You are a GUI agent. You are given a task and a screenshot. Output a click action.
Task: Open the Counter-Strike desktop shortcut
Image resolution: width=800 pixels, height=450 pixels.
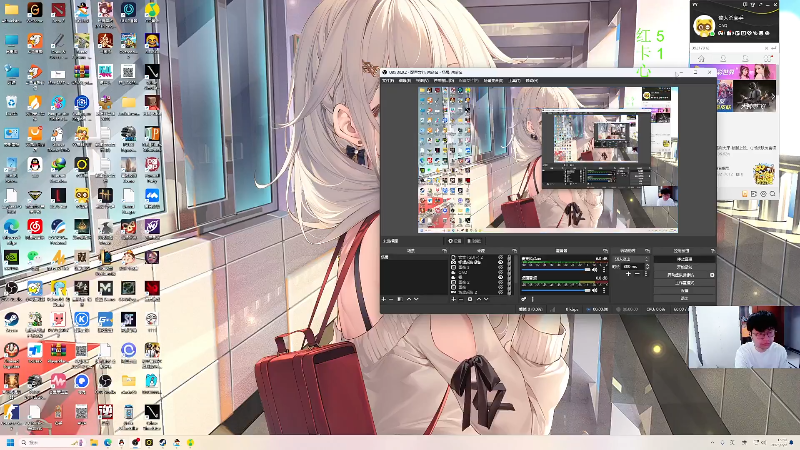[x=11, y=412]
